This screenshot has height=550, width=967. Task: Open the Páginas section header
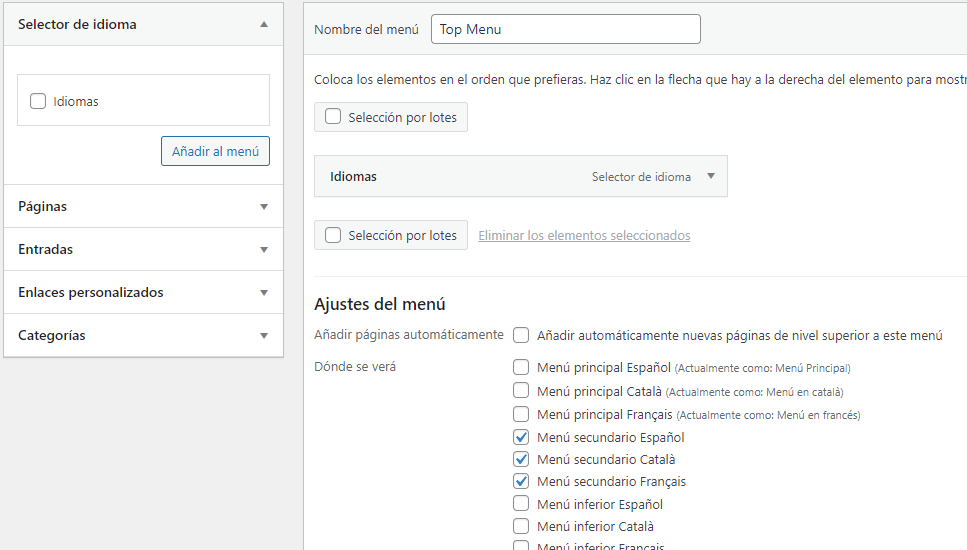click(x=143, y=207)
